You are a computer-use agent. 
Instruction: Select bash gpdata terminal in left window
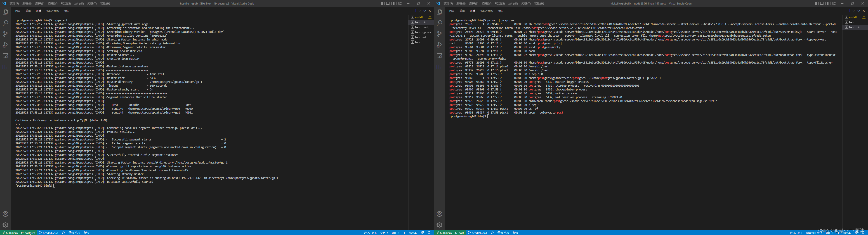[421, 32]
